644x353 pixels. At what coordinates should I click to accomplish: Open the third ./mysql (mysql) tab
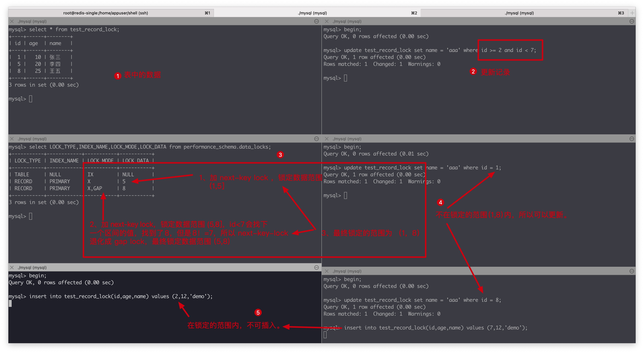pos(519,13)
